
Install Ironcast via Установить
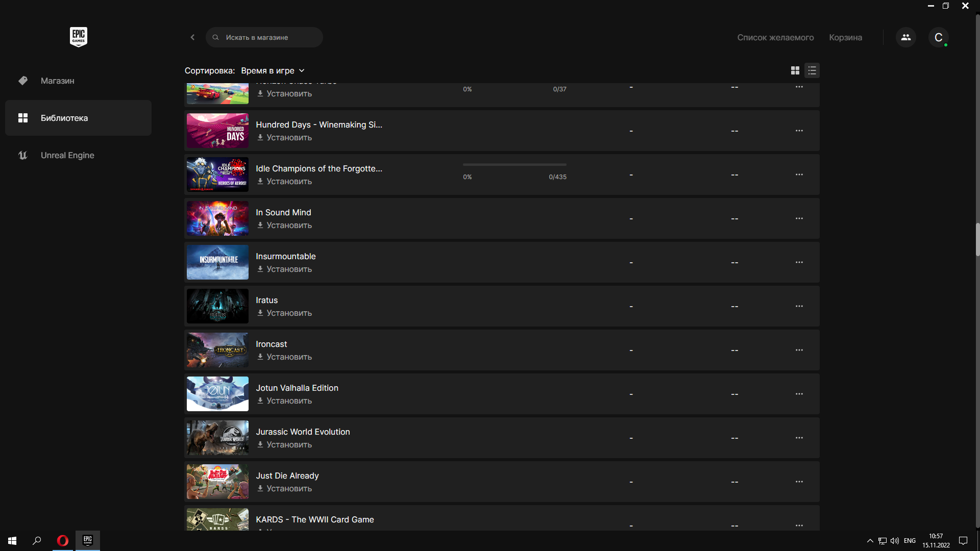(284, 357)
